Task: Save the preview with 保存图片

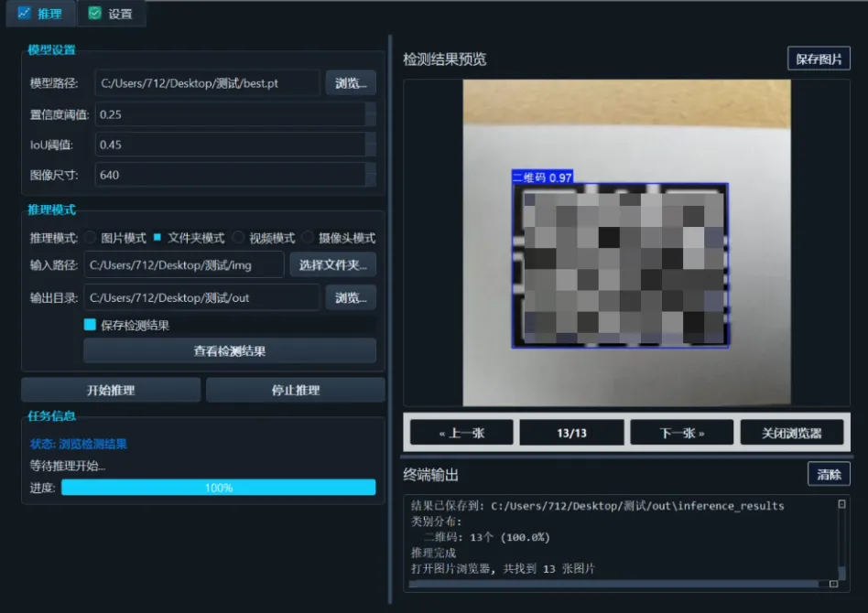Action: [x=819, y=58]
